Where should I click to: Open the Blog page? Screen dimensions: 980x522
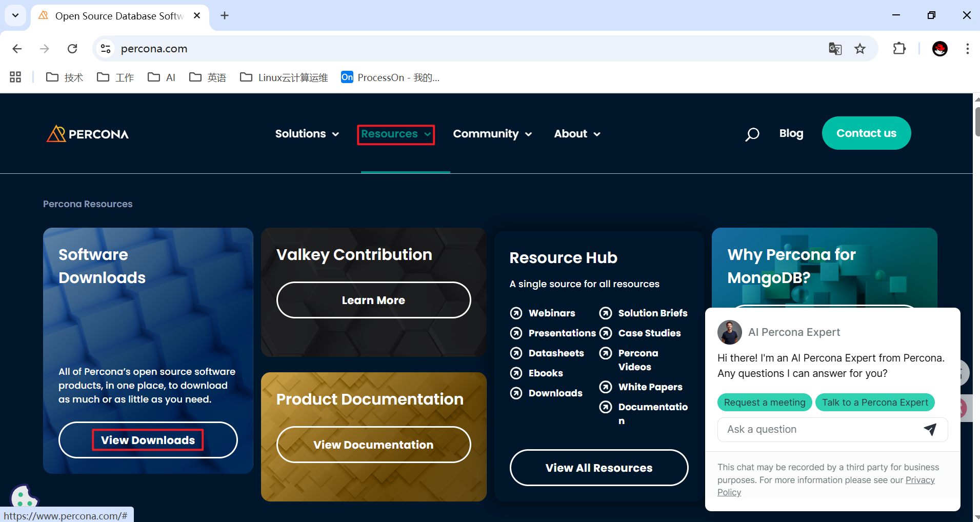[x=791, y=133]
